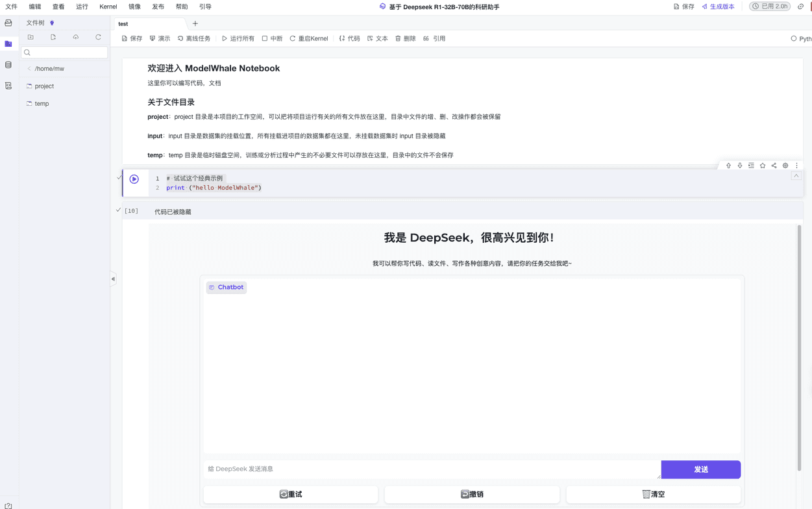This screenshot has width=812, height=509.
Task: Click the 关于文件目录 heading
Action: coord(171,102)
